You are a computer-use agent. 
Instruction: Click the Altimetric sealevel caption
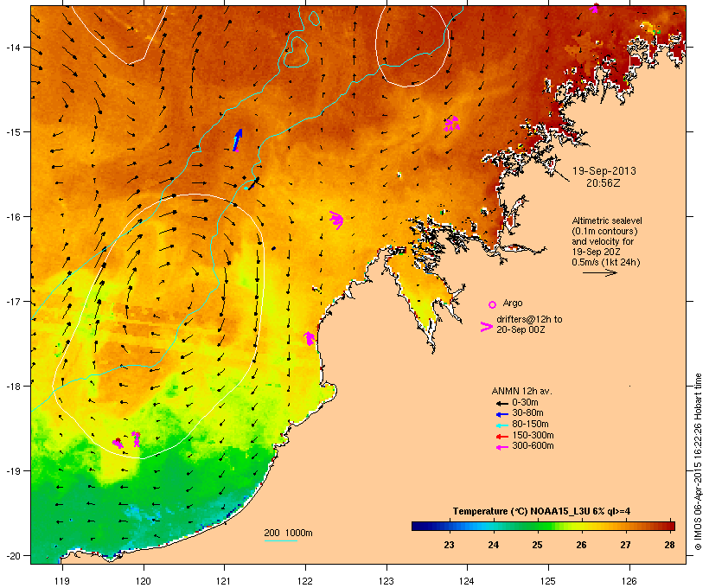click(x=607, y=220)
